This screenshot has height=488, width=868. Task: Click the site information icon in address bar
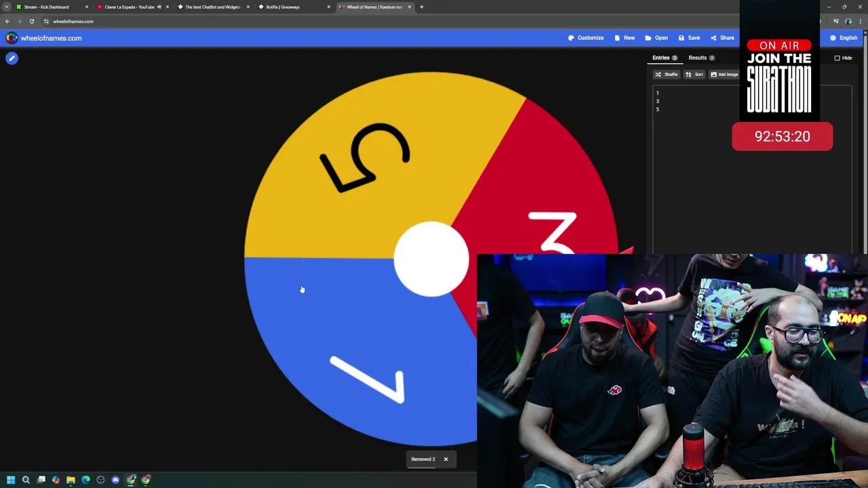[x=46, y=21]
